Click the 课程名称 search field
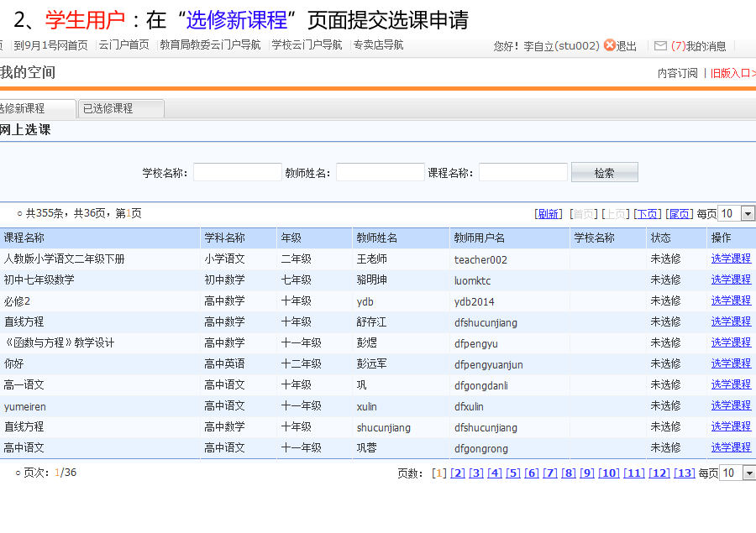Screen dimensions: 756x533 [x=522, y=173]
